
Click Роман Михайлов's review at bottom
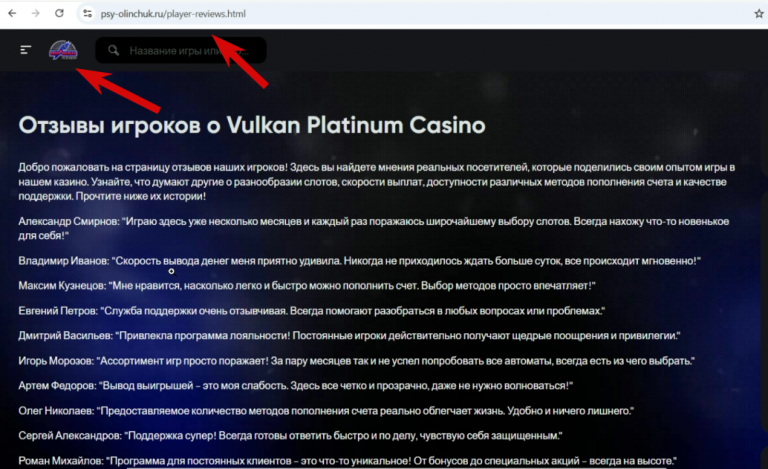[x=348, y=461]
